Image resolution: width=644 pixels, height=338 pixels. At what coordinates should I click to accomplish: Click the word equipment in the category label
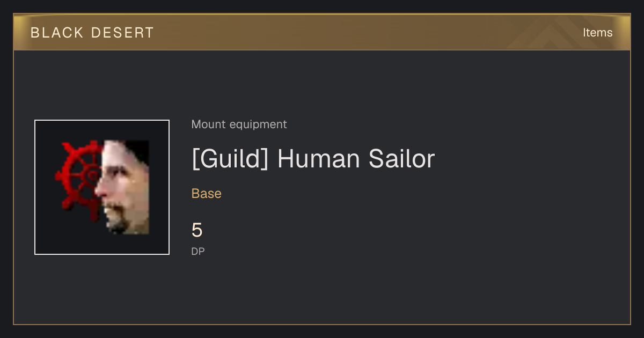(258, 125)
